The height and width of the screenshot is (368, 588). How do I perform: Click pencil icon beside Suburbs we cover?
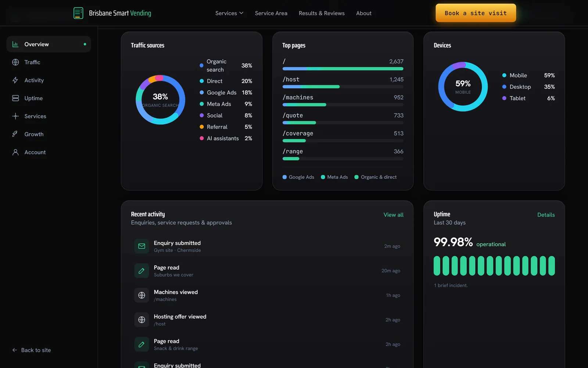(x=141, y=271)
